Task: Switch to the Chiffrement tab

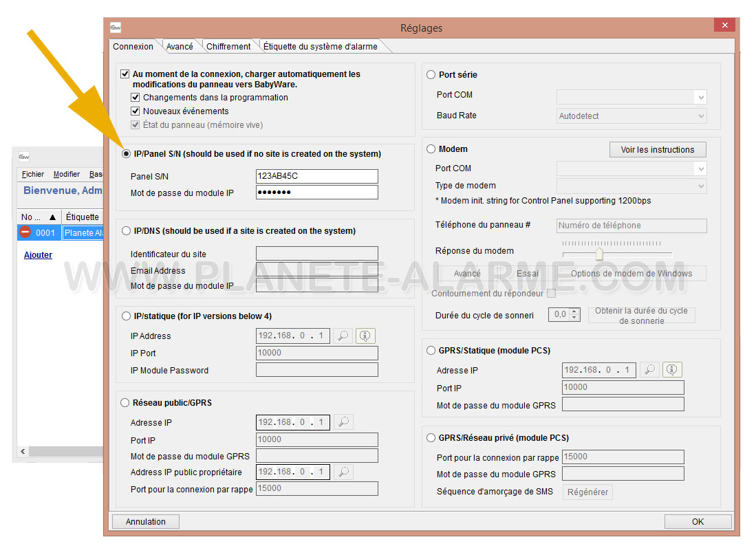Action: [228, 46]
